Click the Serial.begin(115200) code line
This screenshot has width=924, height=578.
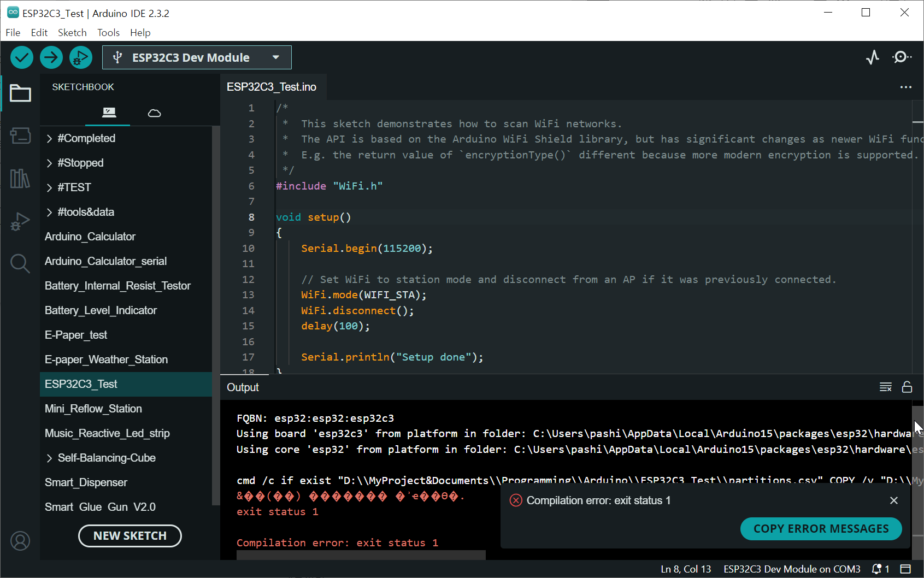pyautogui.click(x=367, y=248)
